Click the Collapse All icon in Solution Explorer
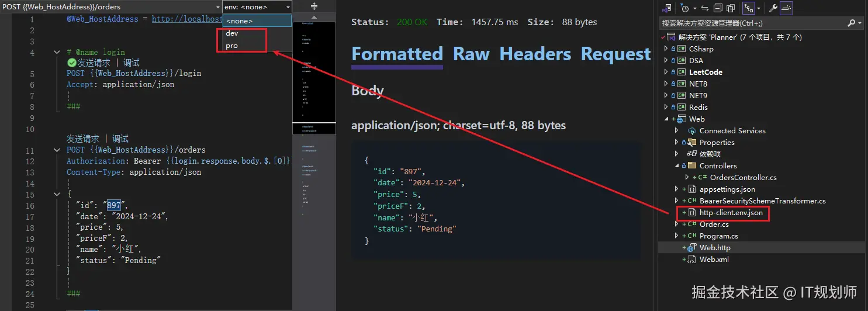Screen dimensions: 868x311 pos(718,8)
